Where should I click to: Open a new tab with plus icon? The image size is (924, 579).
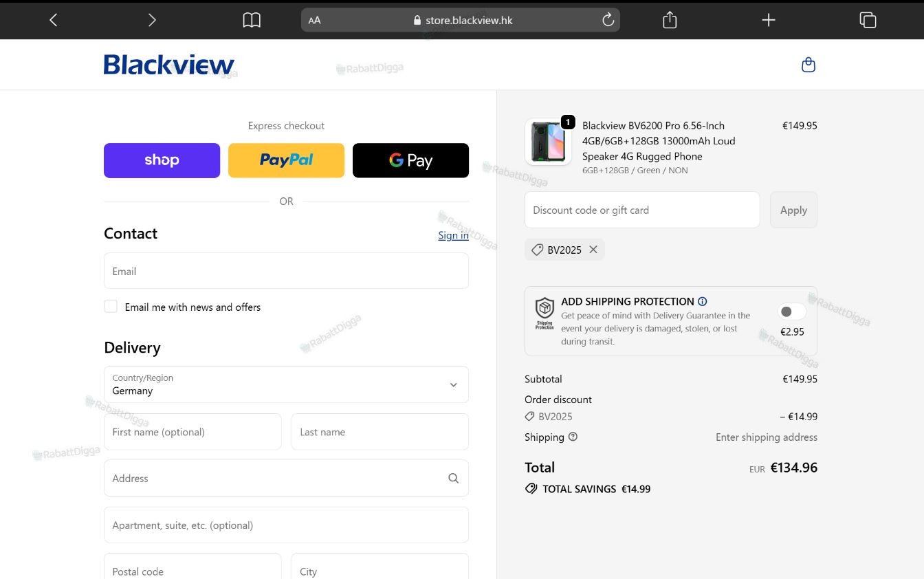pyautogui.click(x=769, y=20)
